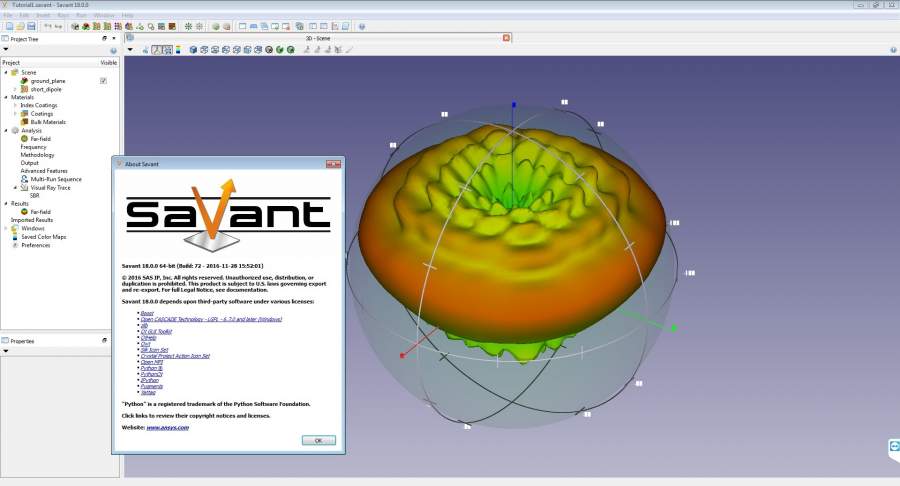Image resolution: width=900 pixels, height=486 pixels.
Task: Collapse the Results tree node
Action: click(x=6, y=204)
